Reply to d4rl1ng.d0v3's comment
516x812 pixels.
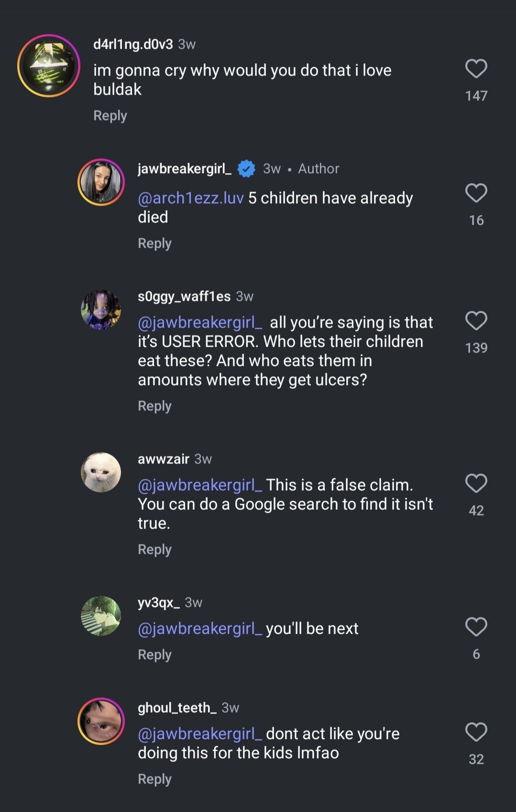tap(110, 116)
